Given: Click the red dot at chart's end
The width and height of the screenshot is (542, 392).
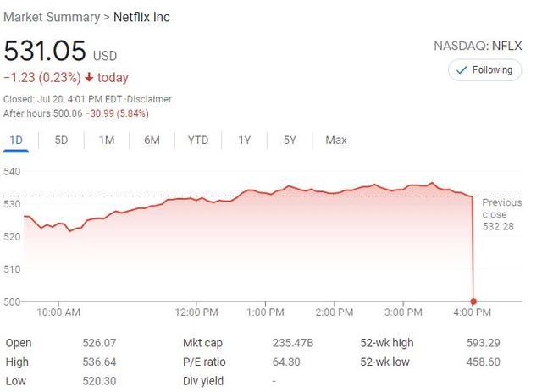Looking at the screenshot, I should (473, 301).
